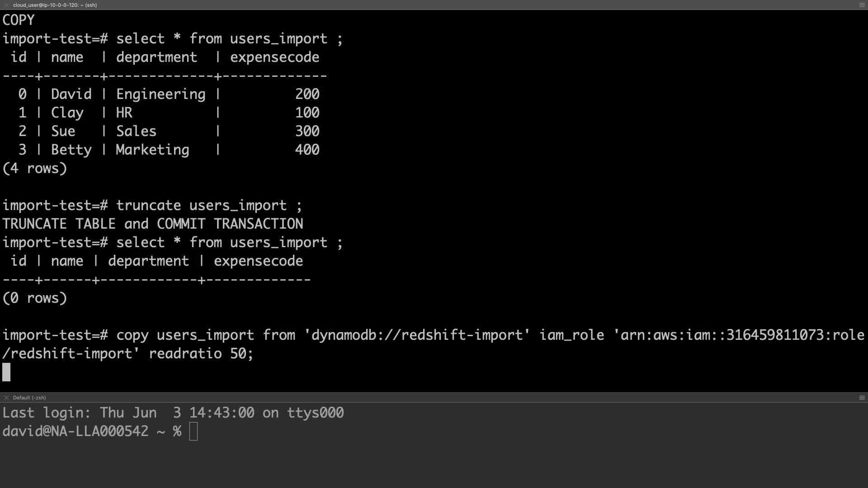Click the (0 rows) result line
This screenshot has height=488, width=868.
pyautogui.click(x=35, y=298)
